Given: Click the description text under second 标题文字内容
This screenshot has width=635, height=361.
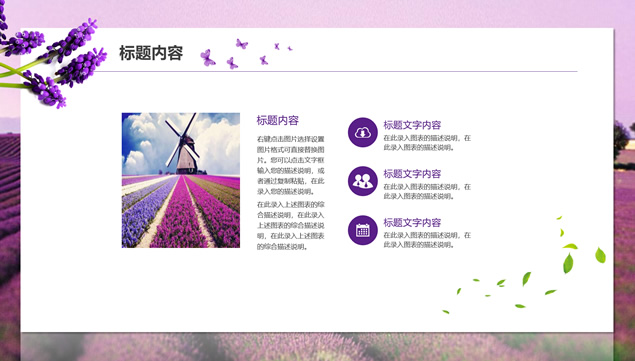Looking at the screenshot, I should point(427,191).
